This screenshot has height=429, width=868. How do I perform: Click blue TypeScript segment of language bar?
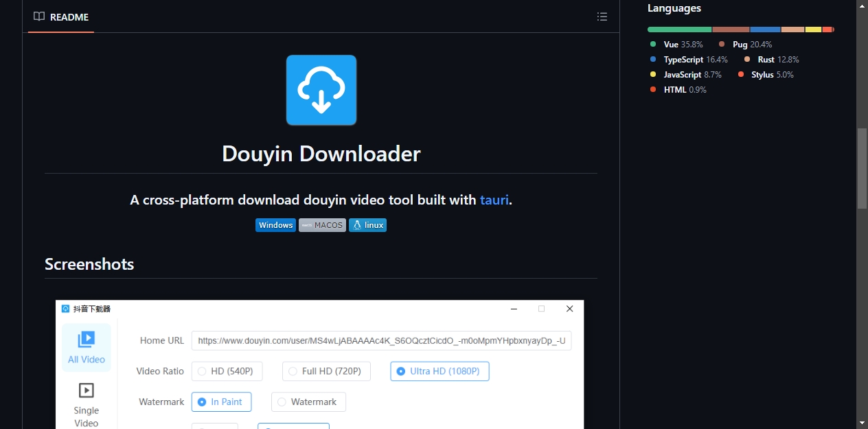(x=765, y=30)
